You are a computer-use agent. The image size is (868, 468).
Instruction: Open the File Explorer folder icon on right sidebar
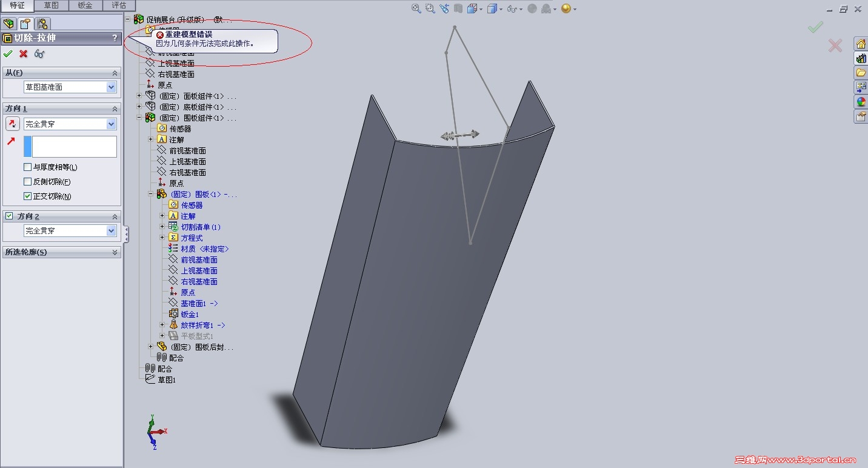(x=860, y=71)
